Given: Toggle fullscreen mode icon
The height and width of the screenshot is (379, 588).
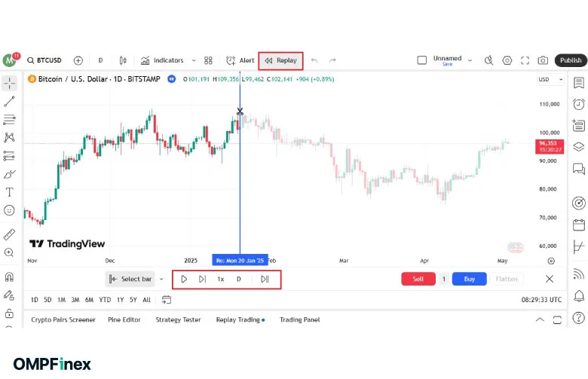Looking at the screenshot, I should click(x=525, y=60).
